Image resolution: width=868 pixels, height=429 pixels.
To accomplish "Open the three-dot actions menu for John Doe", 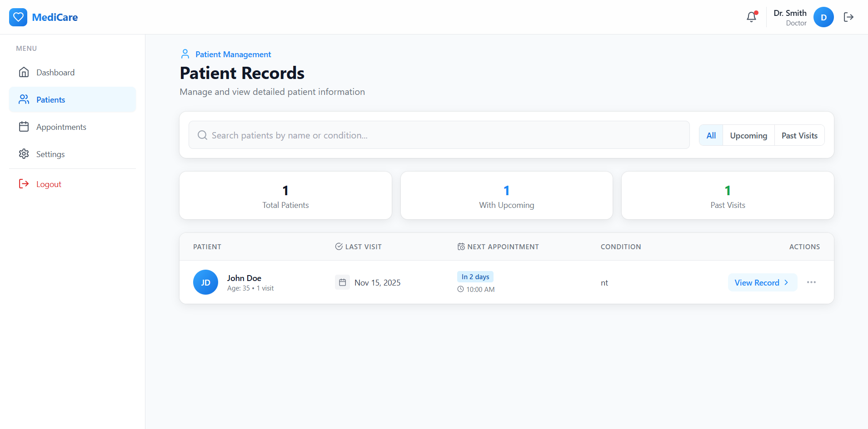I will (811, 282).
